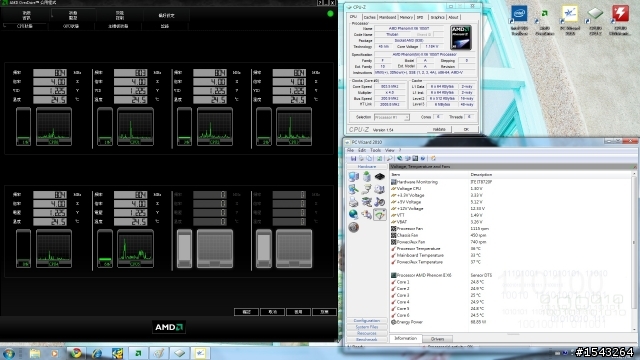Viewport: 640px width, 360px height.
Task: Click the ? help button in AMD OverDrive title bar
Action: click(x=320, y=2)
